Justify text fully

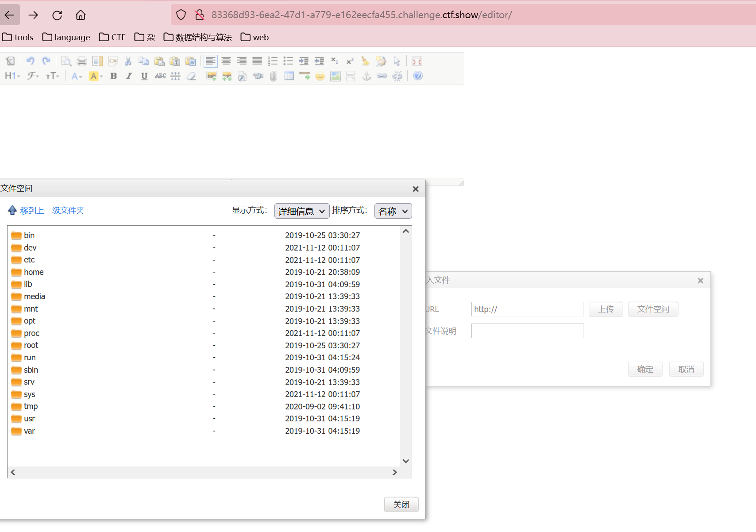click(257, 61)
